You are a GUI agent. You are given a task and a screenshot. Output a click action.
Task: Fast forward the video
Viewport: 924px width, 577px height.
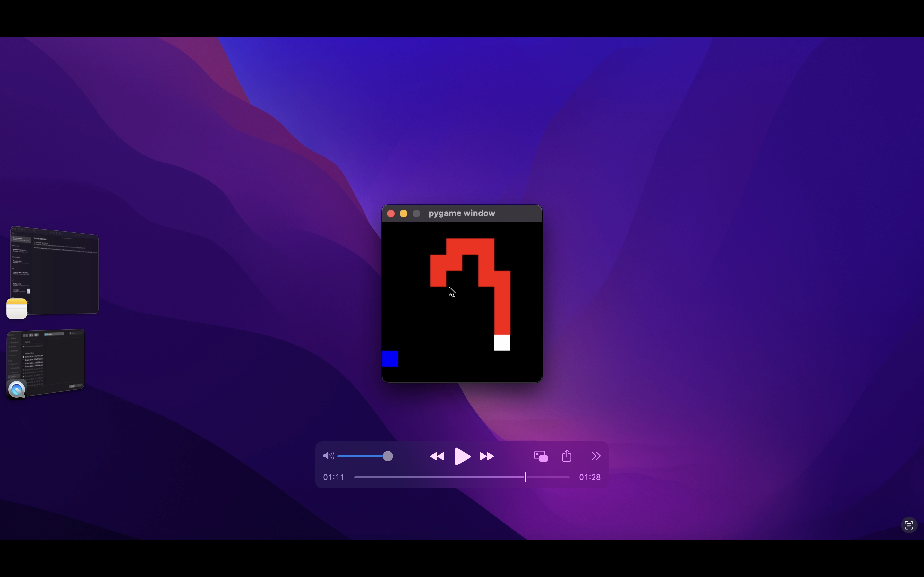click(x=486, y=456)
